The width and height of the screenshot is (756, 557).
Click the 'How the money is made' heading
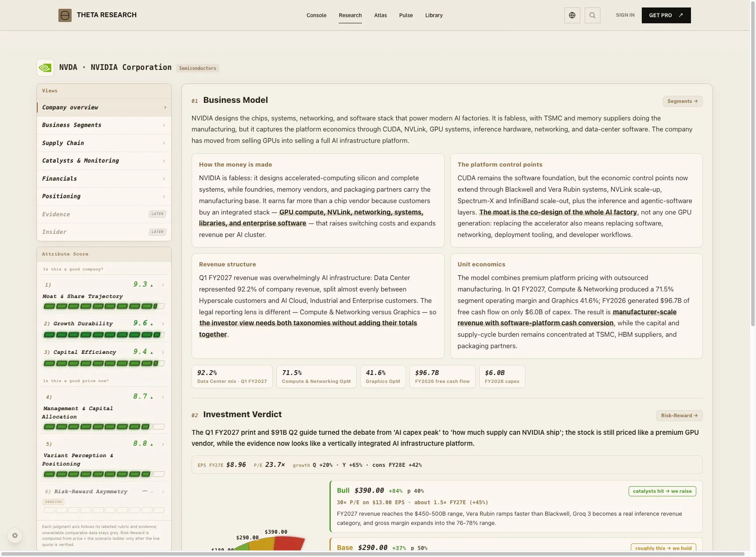[235, 164]
